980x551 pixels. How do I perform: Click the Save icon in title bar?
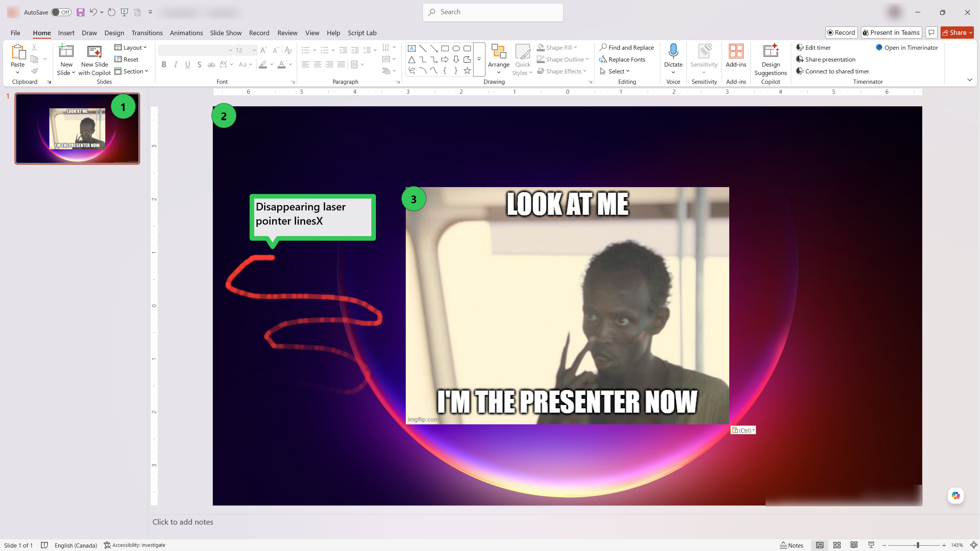80,12
